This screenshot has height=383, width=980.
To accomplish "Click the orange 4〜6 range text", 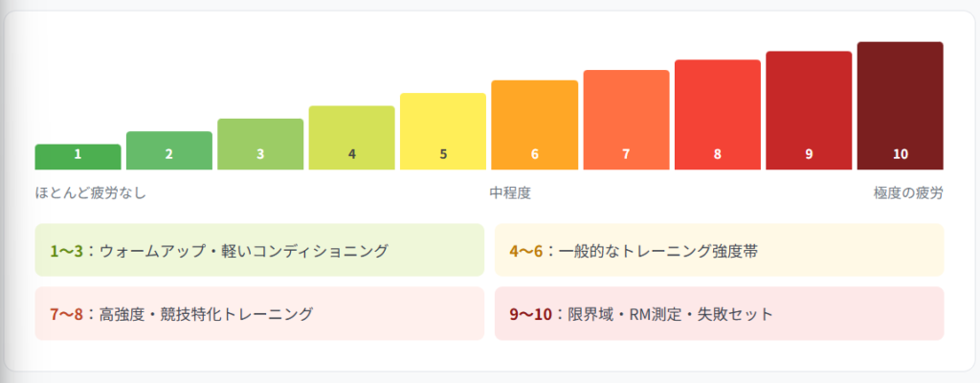I will point(525,251).
